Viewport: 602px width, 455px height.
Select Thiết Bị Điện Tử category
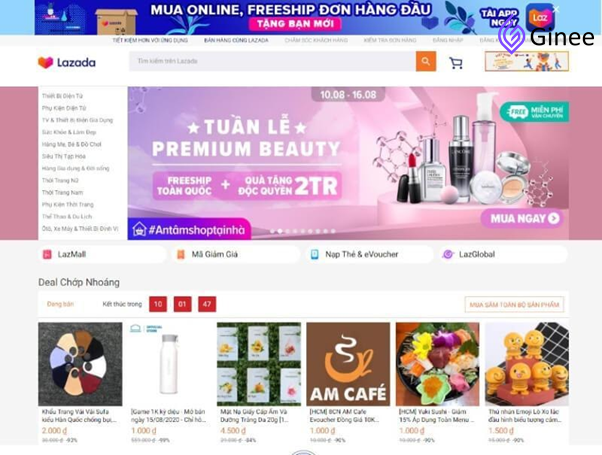[x=62, y=96]
